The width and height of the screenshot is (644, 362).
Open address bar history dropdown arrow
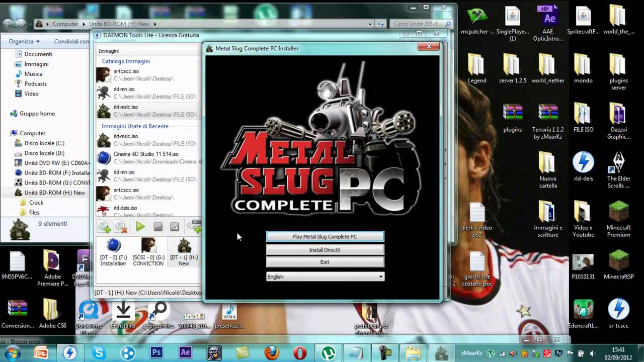tap(370, 24)
